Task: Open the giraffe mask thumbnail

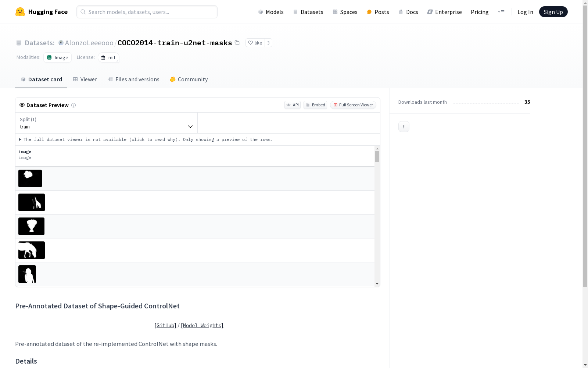Action: [32, 202]
